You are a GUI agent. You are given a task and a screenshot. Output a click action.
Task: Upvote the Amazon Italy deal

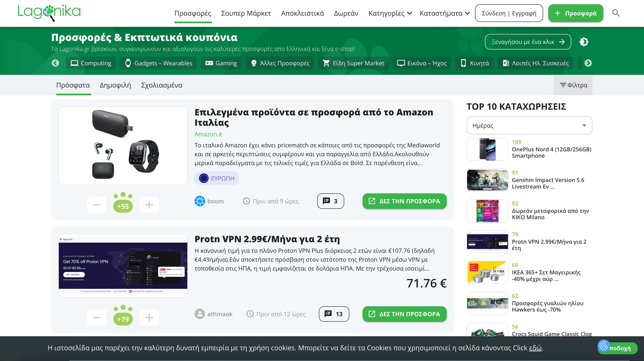(149, 205)
